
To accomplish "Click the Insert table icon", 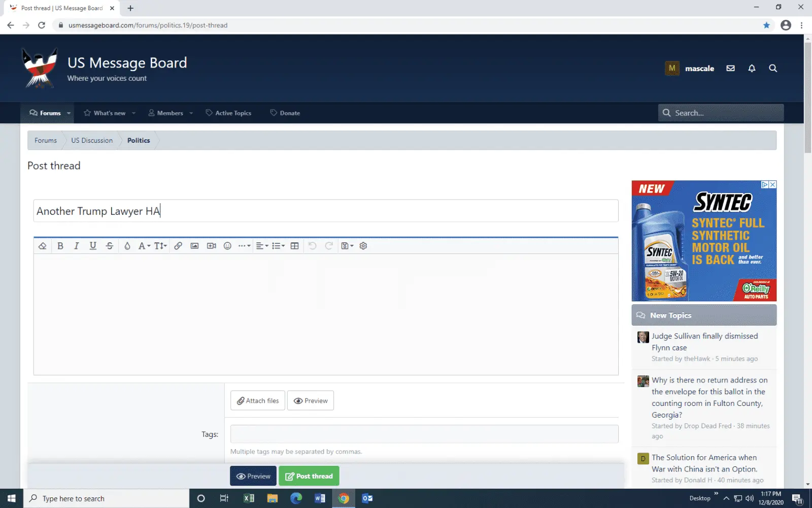I will [x=294, y=246].
